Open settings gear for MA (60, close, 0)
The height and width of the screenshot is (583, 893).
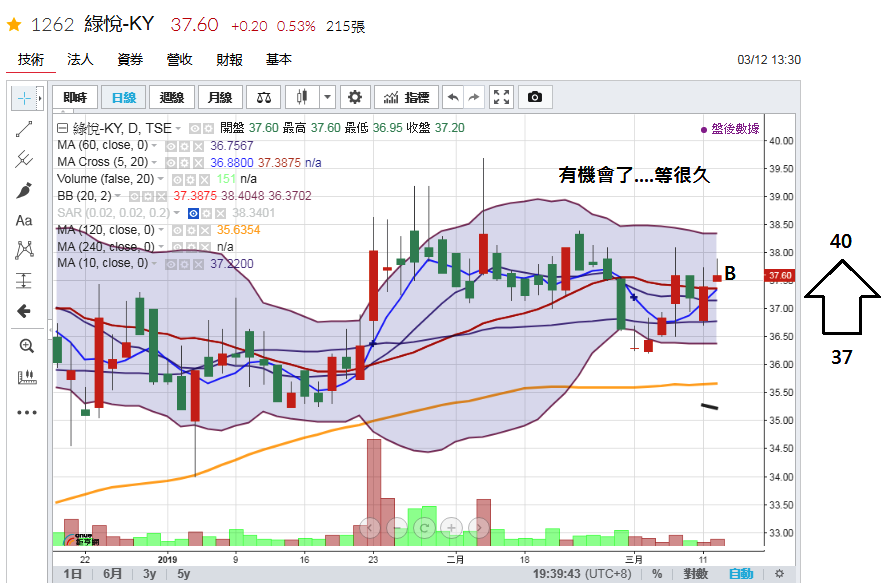tap(184, 146)
